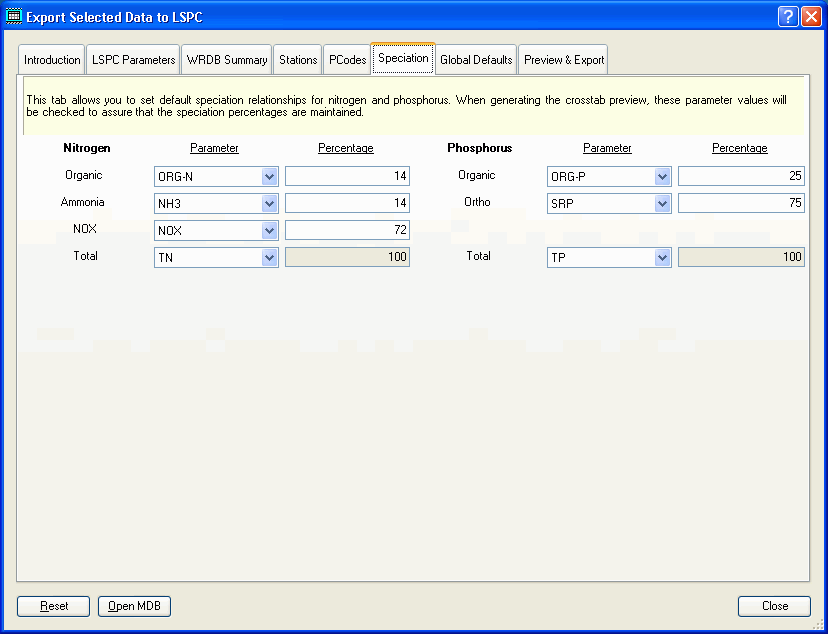Switch to the WRDB Summary tab
The width and height of the screenshot is (828, 634).
pyautogui.click(x=226, y=59)
